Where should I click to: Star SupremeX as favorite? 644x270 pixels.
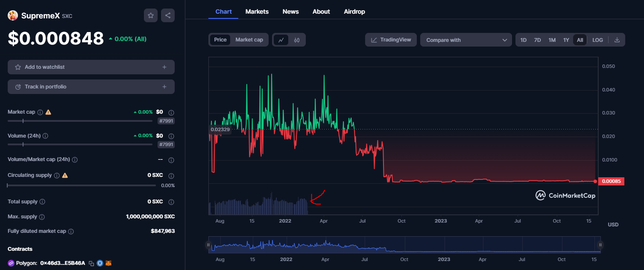151,15
